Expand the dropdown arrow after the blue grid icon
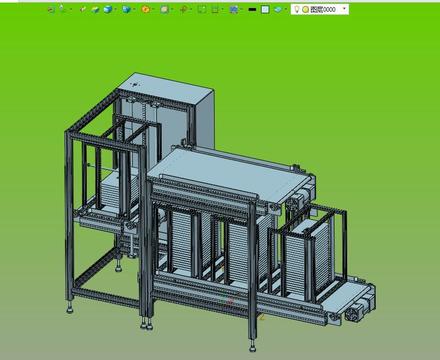Viewport: 440px width, 360px height. click(241, 9)
